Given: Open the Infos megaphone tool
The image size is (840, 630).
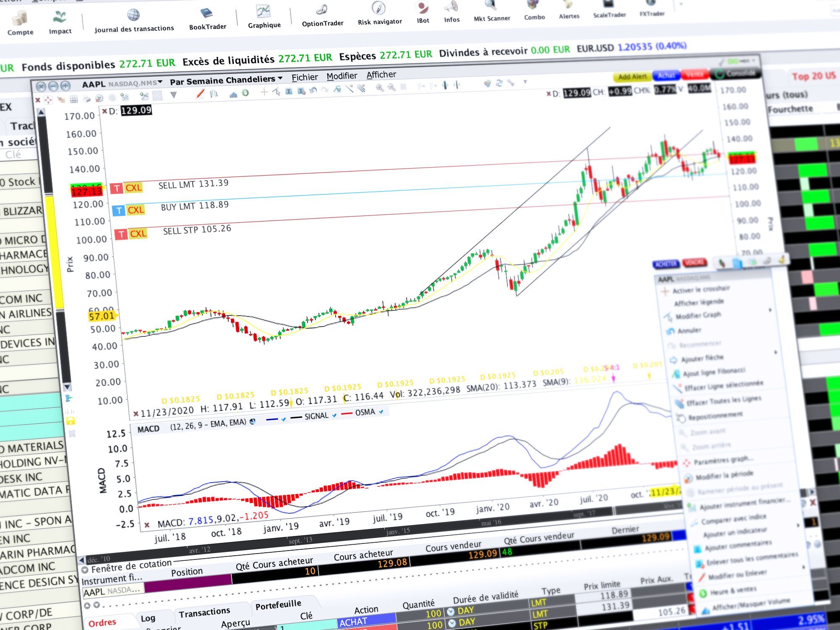Looking at the screenshot, I should point(451,12).
